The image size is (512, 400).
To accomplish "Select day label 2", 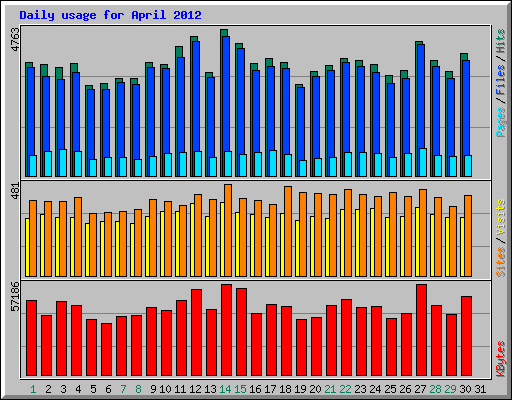I will point(48,389).
